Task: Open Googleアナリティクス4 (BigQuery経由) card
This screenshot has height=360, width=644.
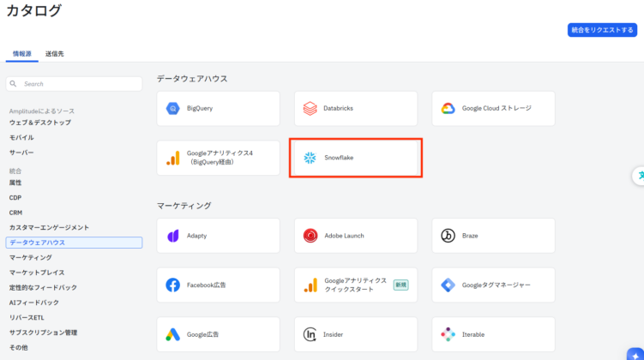Action: (x=219, y=159)
